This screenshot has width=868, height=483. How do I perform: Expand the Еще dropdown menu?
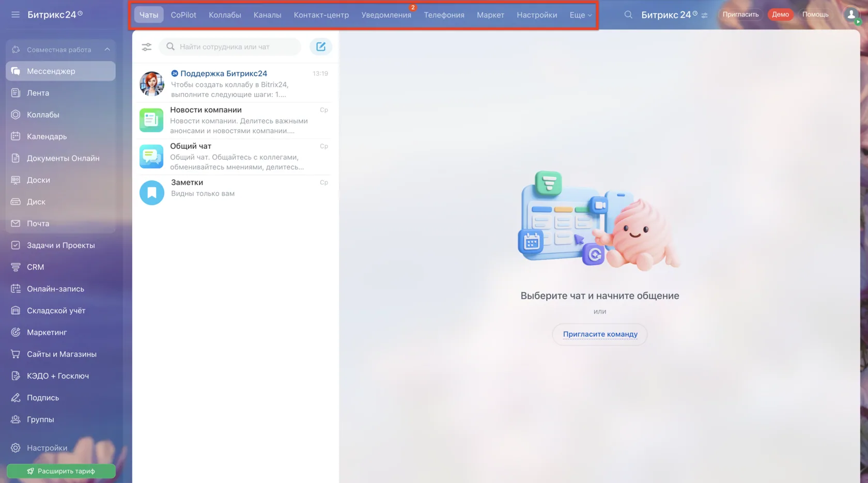pos(581,15)
